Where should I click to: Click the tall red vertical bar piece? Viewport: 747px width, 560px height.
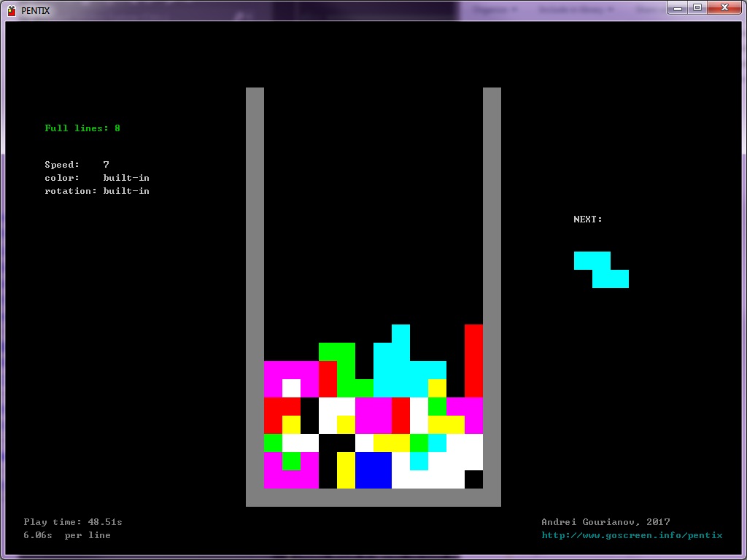click(x=473, y=360)
